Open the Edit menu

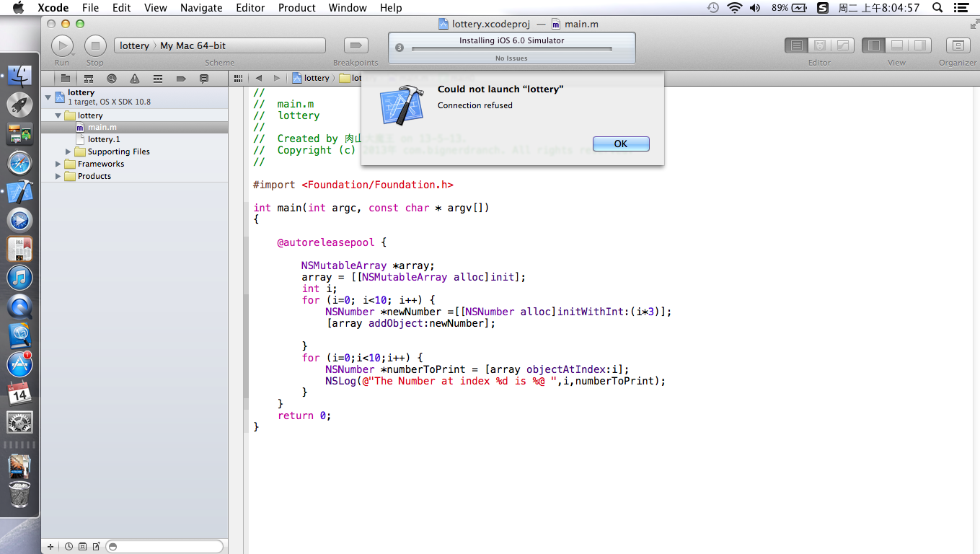pos(122,8)
